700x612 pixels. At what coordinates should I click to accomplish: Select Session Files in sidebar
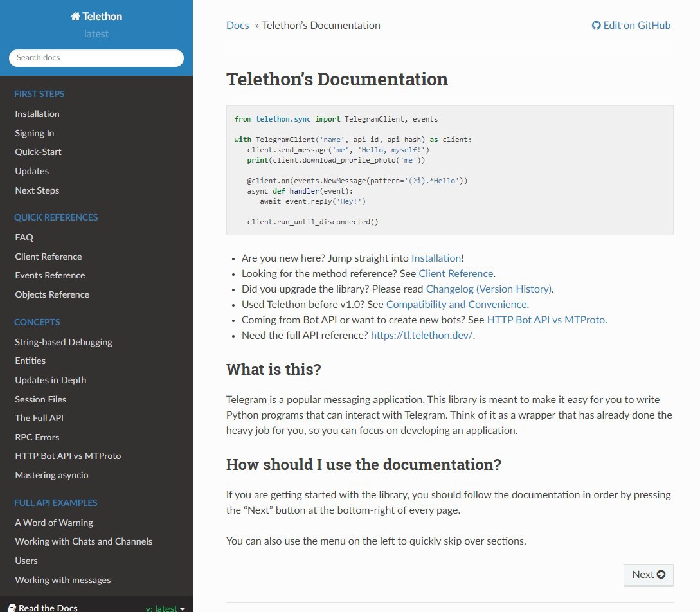[40, 399]
